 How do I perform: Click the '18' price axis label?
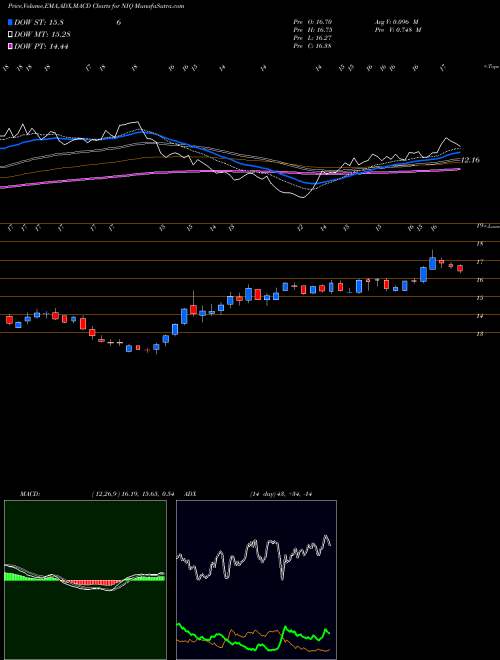[x=479, y=243]
